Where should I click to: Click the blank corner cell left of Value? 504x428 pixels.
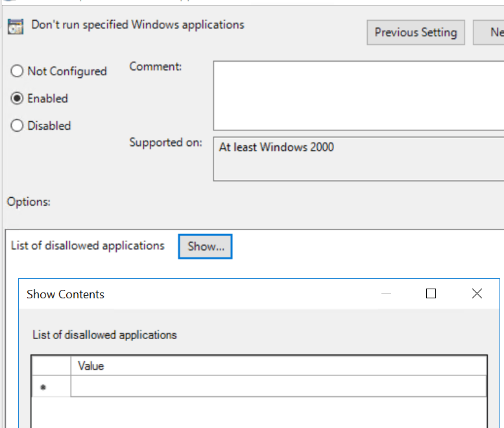[51, 366]
